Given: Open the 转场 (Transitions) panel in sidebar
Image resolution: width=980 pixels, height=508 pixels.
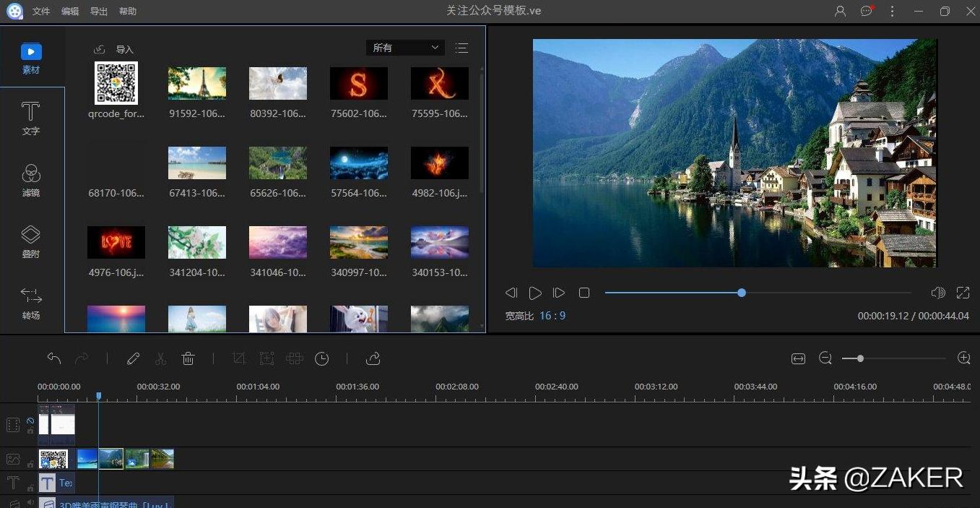Looking at the screenshot, I should [30, 303].
